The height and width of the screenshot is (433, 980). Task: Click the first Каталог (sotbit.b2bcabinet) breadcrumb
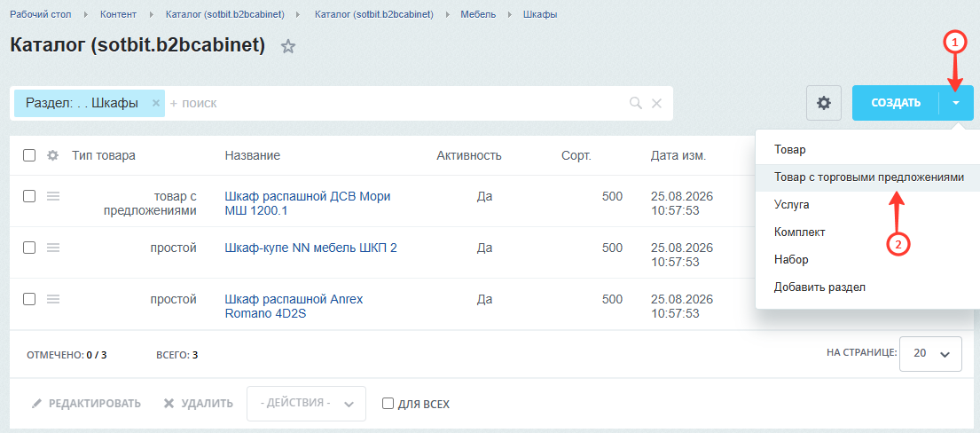click(225, 14)
